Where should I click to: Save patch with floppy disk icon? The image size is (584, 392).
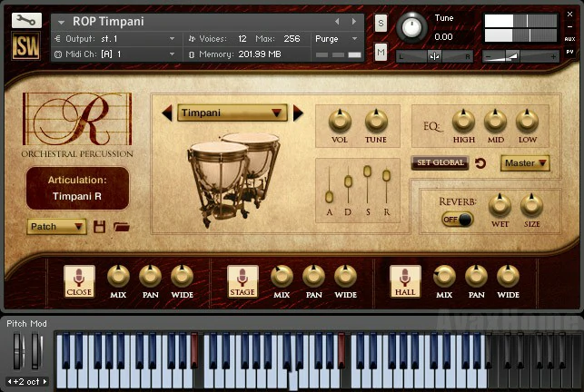(x=100, y=227)
